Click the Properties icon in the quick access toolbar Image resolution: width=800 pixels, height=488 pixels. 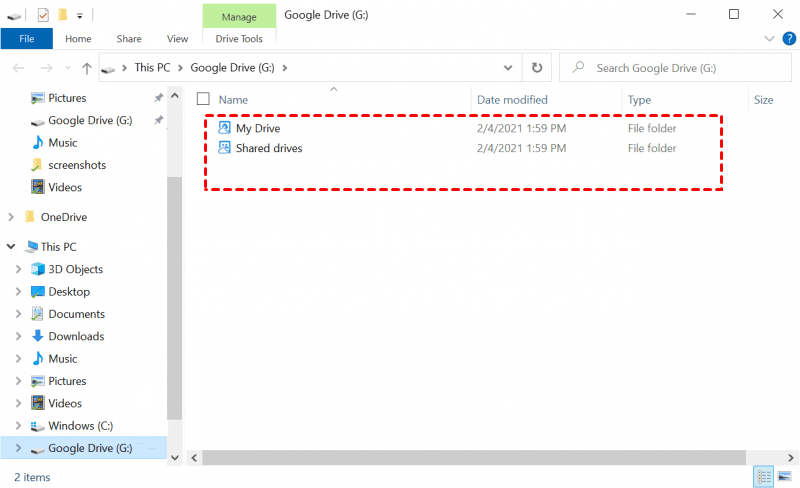pos(43,15)
